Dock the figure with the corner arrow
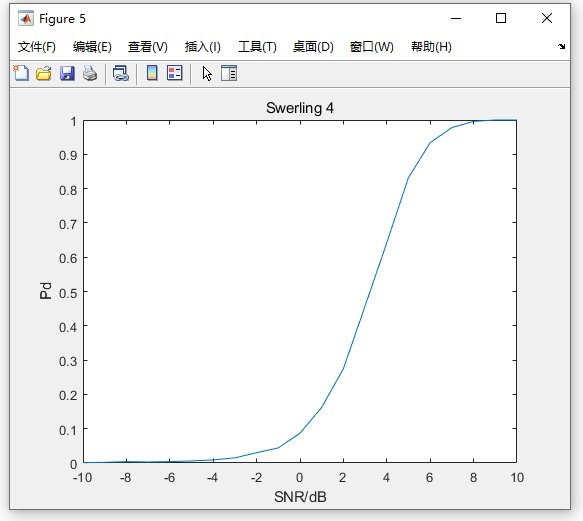The width and height of the screenshot is (583, 521). pos(561,46)
